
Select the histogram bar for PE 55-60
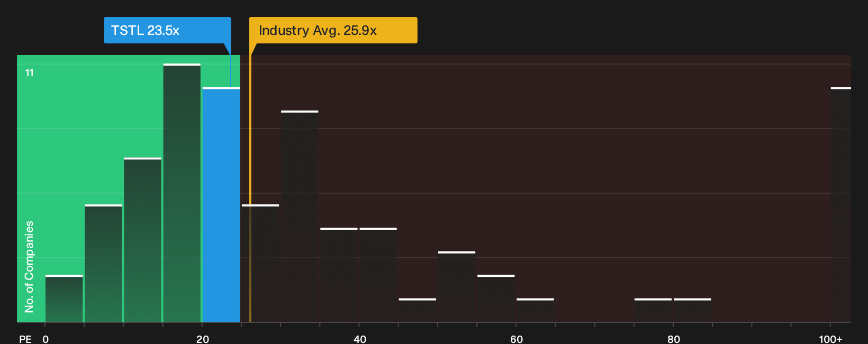pos(496,298)
